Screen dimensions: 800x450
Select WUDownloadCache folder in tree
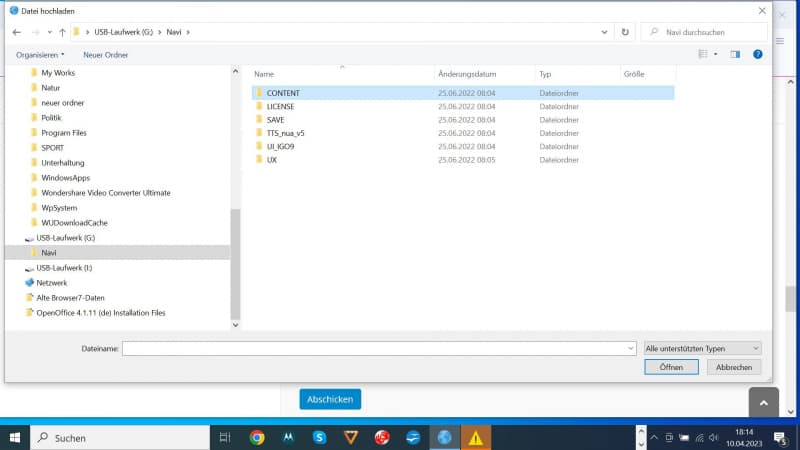[x=74, y=223]
